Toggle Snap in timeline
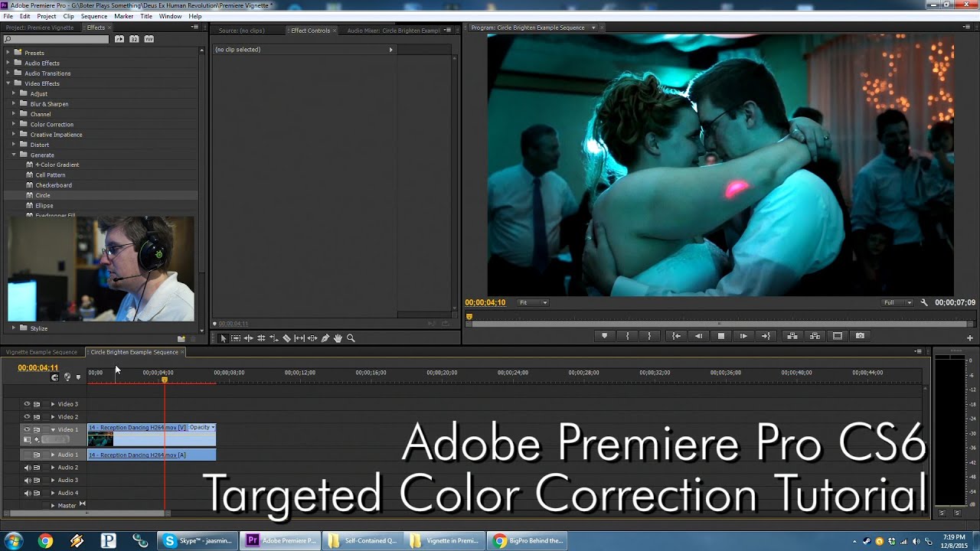 (54, 377)
